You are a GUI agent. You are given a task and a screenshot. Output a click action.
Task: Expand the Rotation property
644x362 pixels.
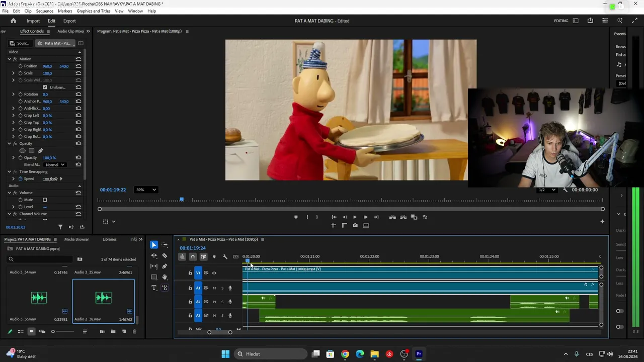(x=14, y=94)
